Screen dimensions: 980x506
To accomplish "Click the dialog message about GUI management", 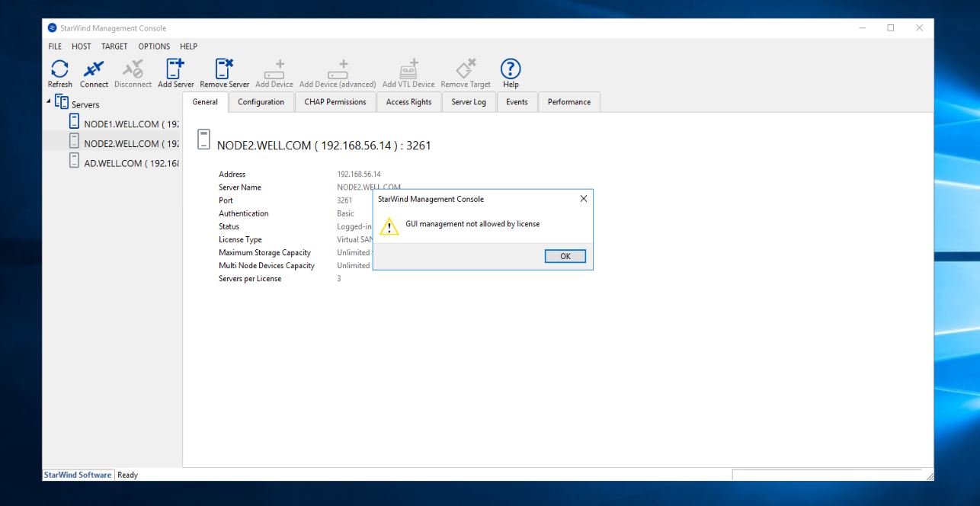I will pyautogui.click(x=472, y=224).
